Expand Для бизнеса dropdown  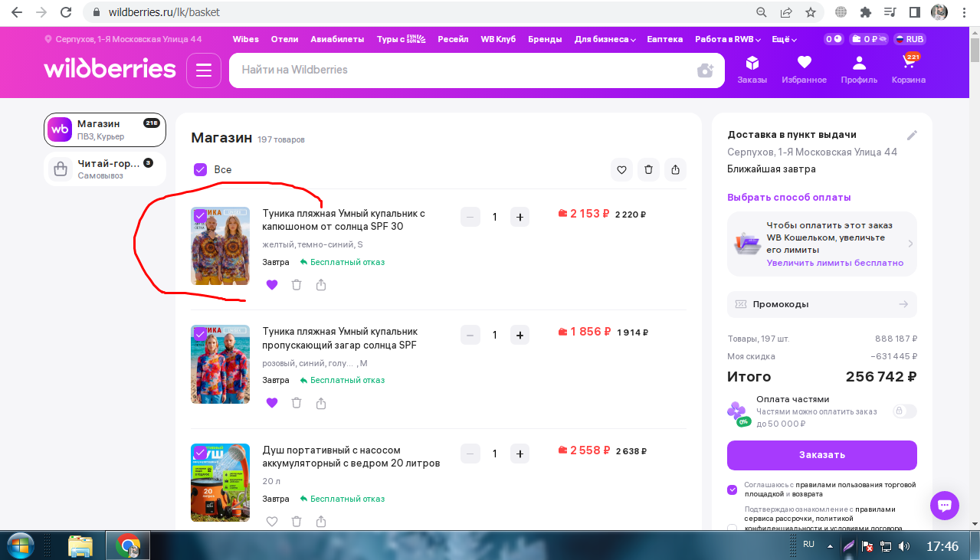click(605, 39)
